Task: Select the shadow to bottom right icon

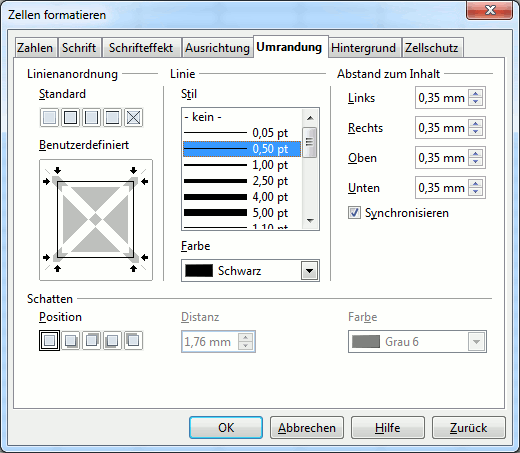Action: pyautogui.click(x=70, y=340)
